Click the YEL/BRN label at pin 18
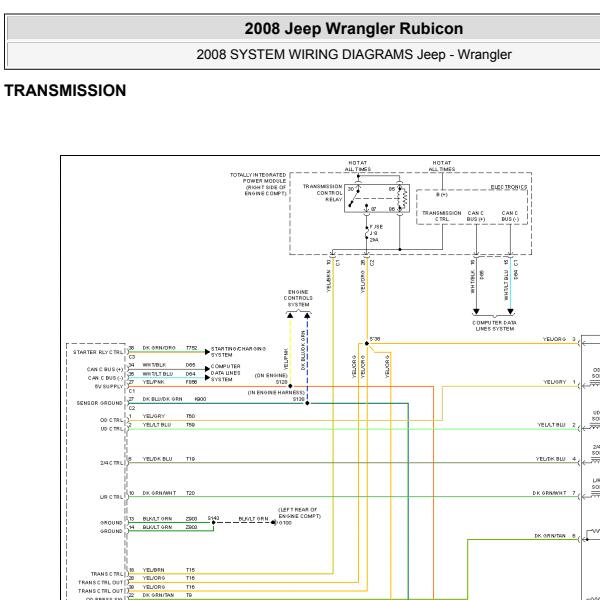The image size is (600, 600). tap(153, 570)
